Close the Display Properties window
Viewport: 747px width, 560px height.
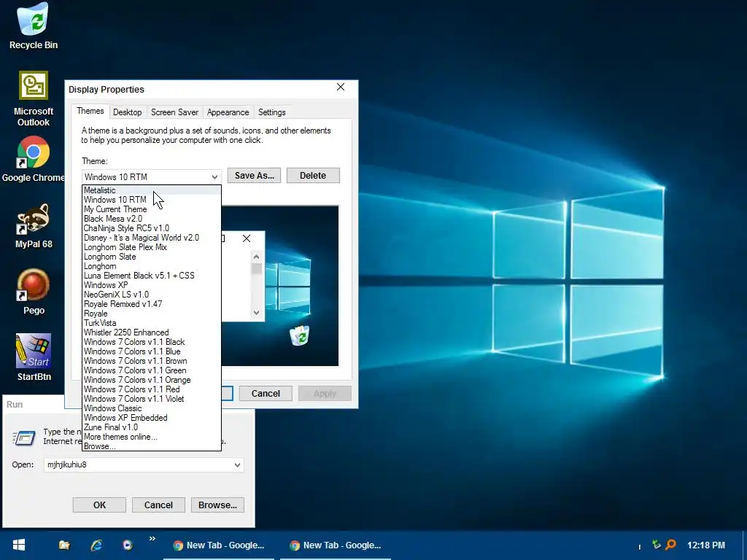click(341, 87)
